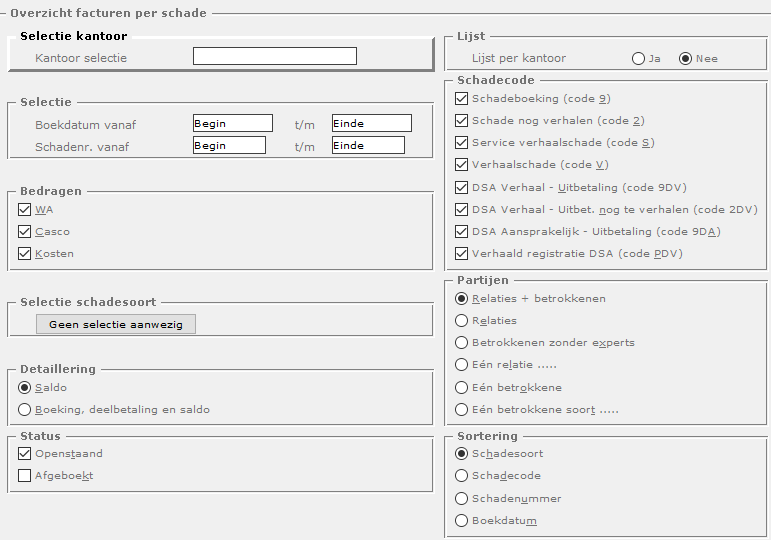771x540 pixels.
Task: Select Ja for Lijst per kantoor
Action: click(x=638, y=58)
